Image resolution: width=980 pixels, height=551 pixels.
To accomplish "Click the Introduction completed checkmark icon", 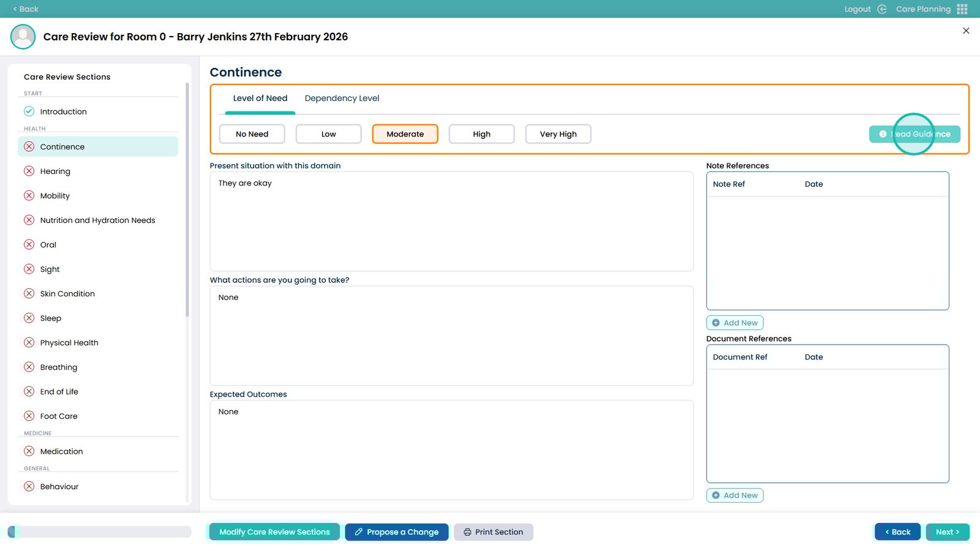I will click(x=29, y=111).
